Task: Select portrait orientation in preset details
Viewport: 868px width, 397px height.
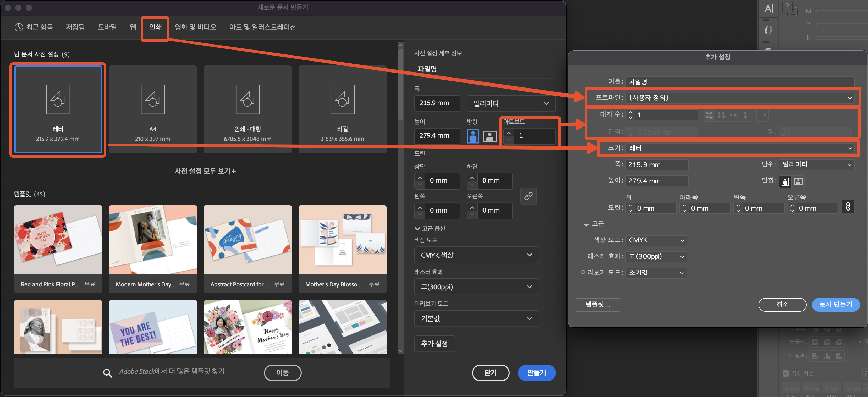Action: (473, 136)
